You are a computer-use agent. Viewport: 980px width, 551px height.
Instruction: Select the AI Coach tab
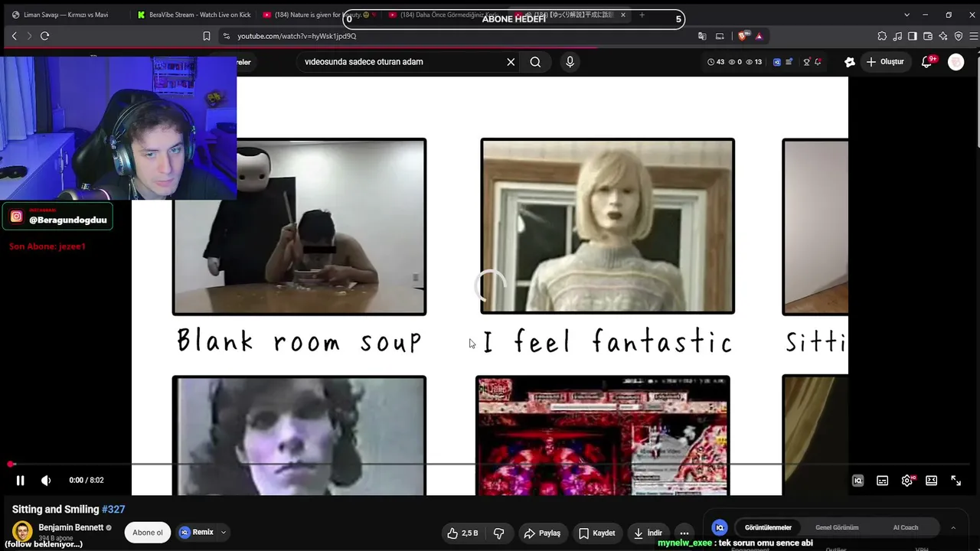coord(906,527)
